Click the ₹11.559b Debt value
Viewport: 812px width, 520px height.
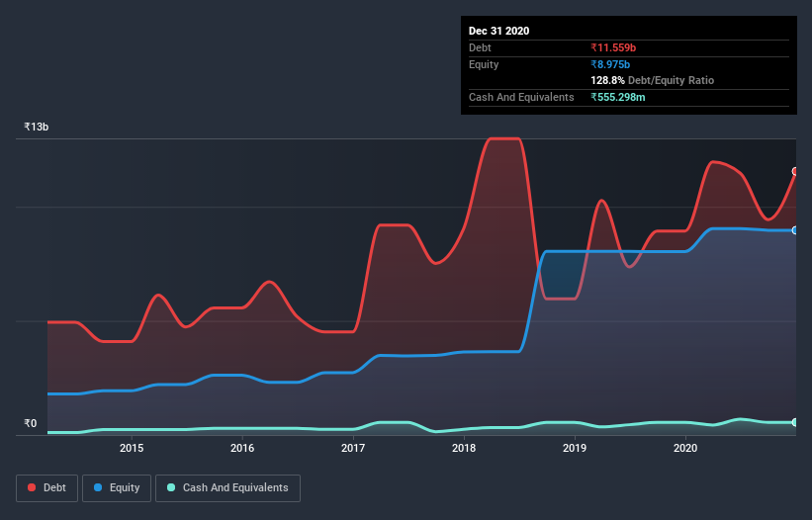pos(613,47)
